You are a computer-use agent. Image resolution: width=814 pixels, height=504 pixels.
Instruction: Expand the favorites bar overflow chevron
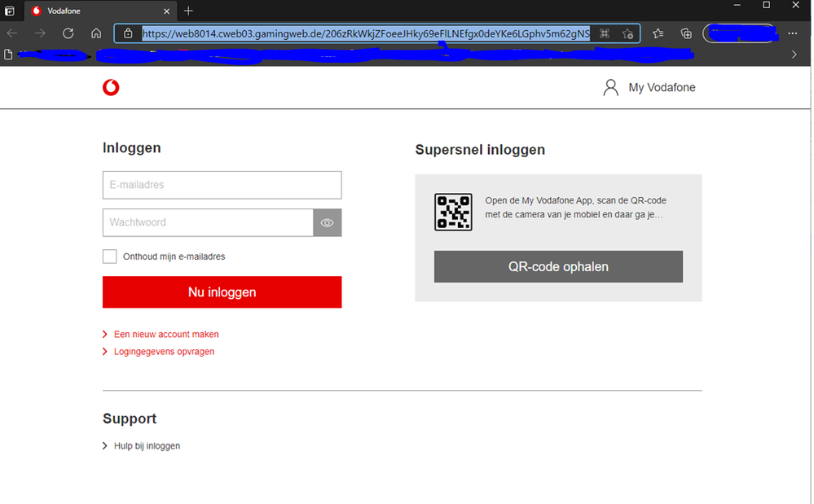(794, 55)
